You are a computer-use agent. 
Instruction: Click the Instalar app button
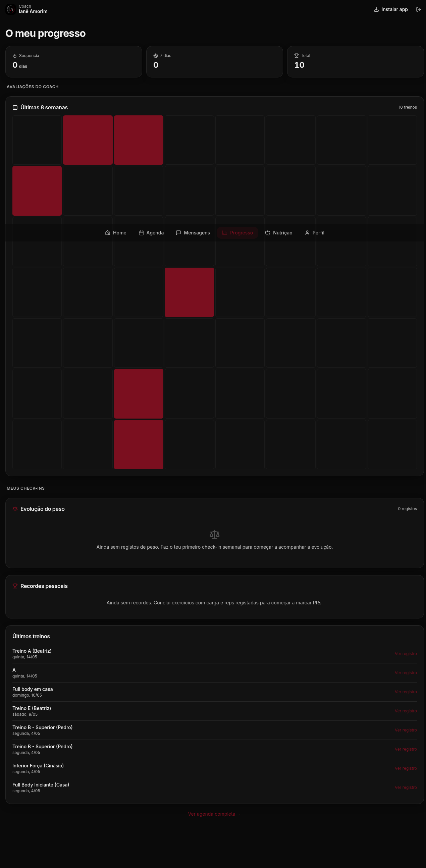391,9
